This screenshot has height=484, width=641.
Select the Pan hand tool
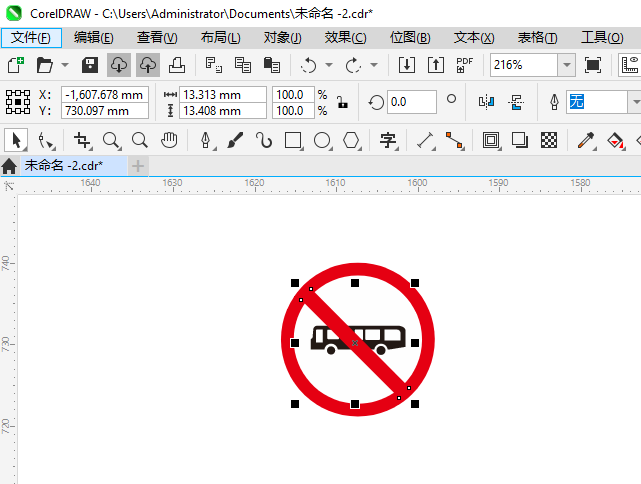click(x=168, y=141)
